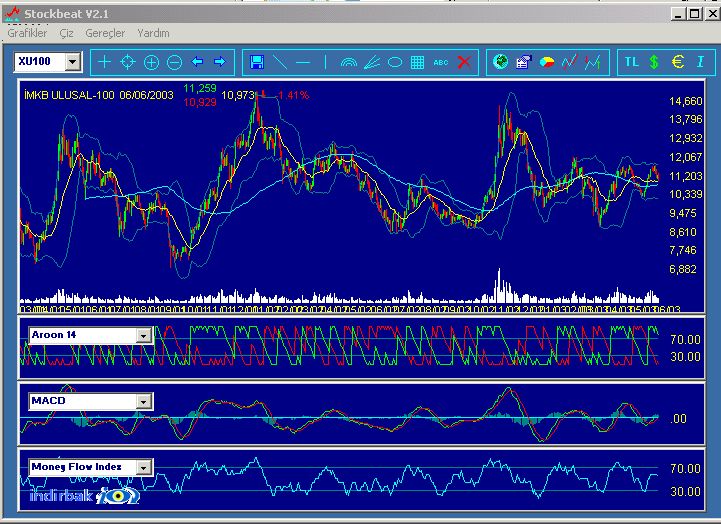Switch currency to dollar

pyautogui.click(x=654, y=62)
